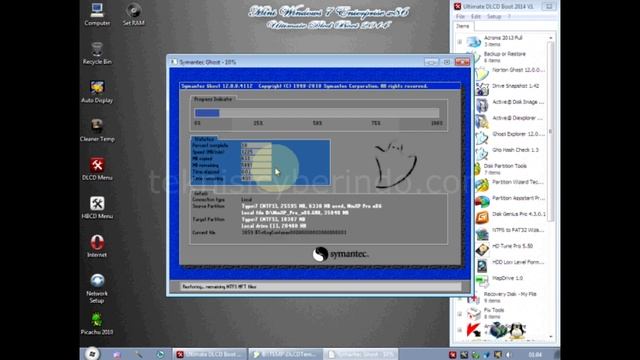Switch to the Items tab
Viewport: 640px width, 360px height.
(463, 26)
